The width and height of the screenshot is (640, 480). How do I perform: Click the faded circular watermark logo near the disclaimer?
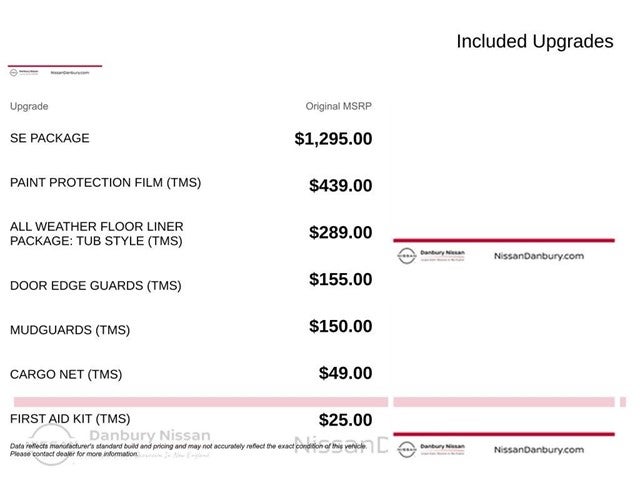(x=48, y=443)
